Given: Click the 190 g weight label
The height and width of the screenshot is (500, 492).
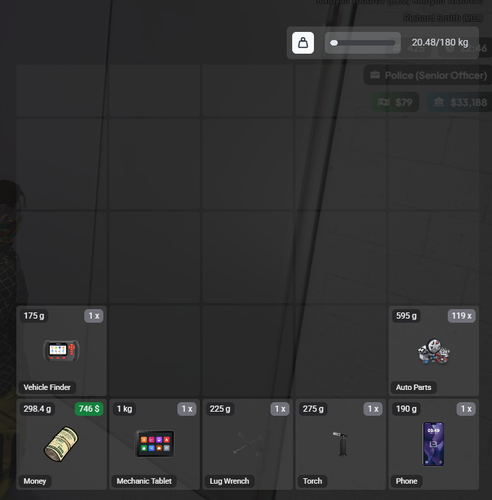Looking at the screenshot, I should [x=406, y=409].
